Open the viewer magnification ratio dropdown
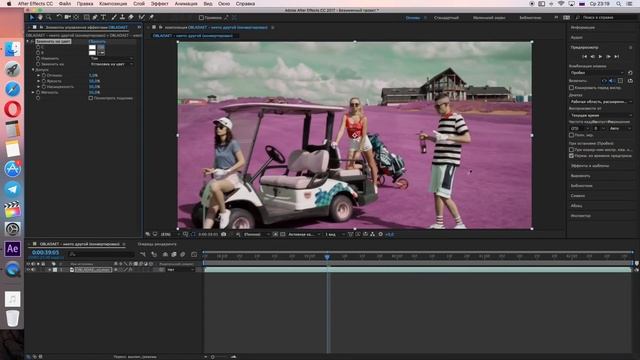This screenshot has width=640, height=360. 169,234
